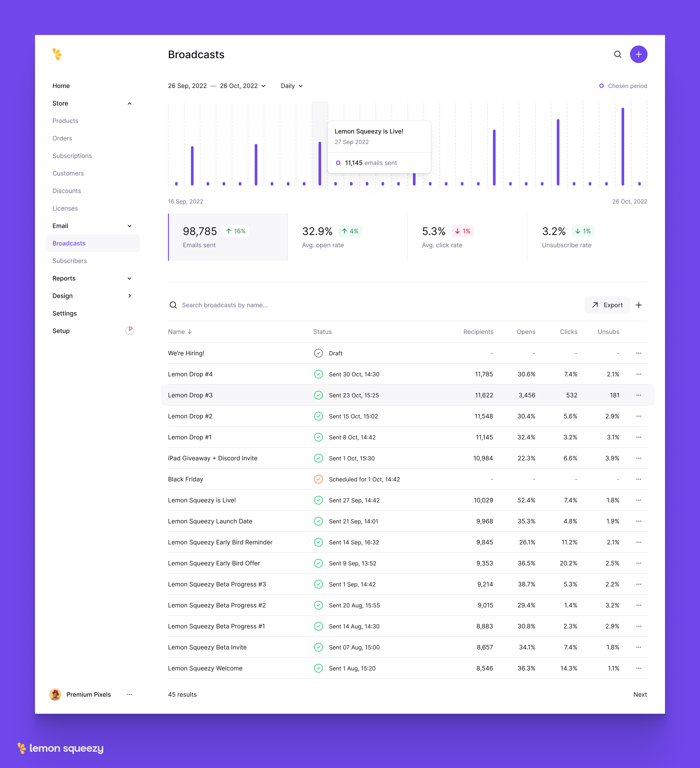700x768 pixels.
Task: Collapse the Email section in the sidebar
Action: [x=129, y=226]
